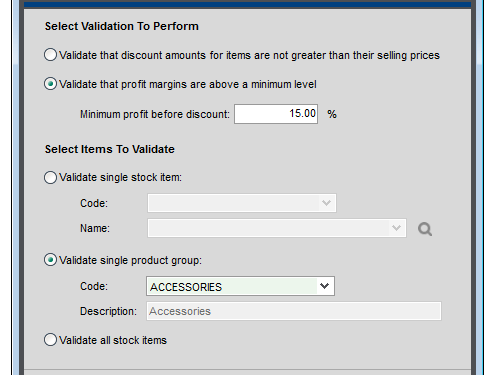
Task: Open the ACCESSORIES product group code dropdown arrow
Action: coord(325,286)
